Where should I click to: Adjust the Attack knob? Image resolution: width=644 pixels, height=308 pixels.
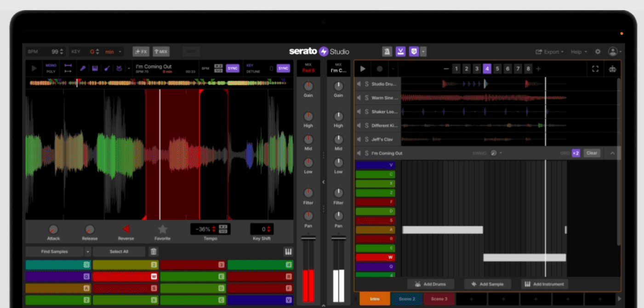[x=53, y=229]
